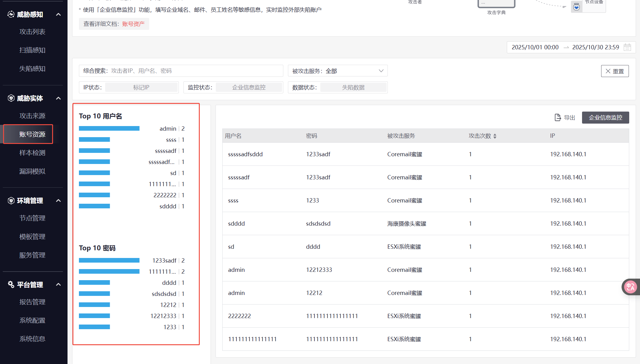This screenshot has width=640, height=364.
Task: Collapse the 平台管理 sidebar section
Action: [x=58, y=284]
